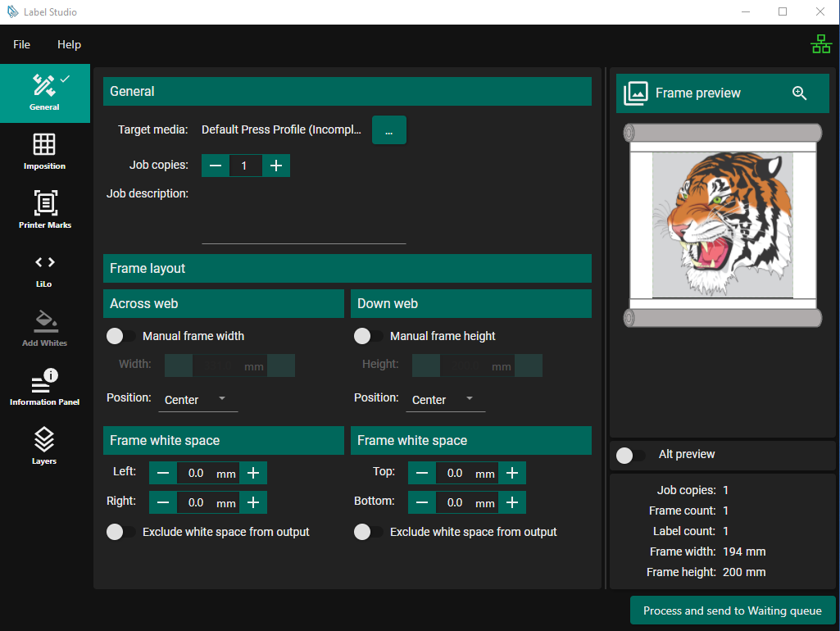Open Across web Position dropdown
Image resolution: width=840 pixels, height=631 pixels.
(198, 399)
